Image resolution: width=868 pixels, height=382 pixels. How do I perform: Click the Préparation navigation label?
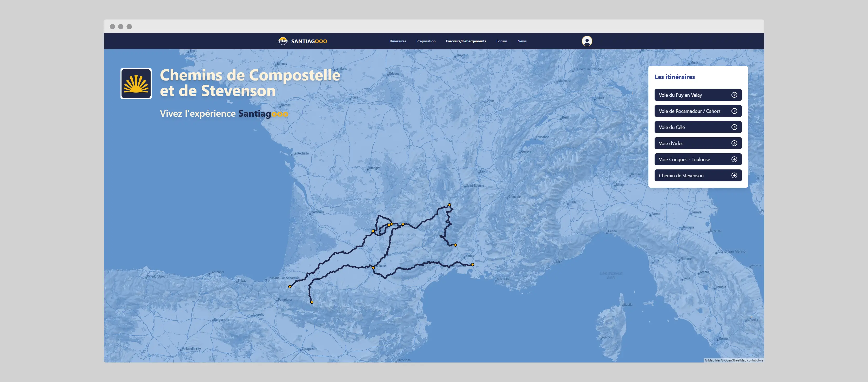[x=426, y=41]
